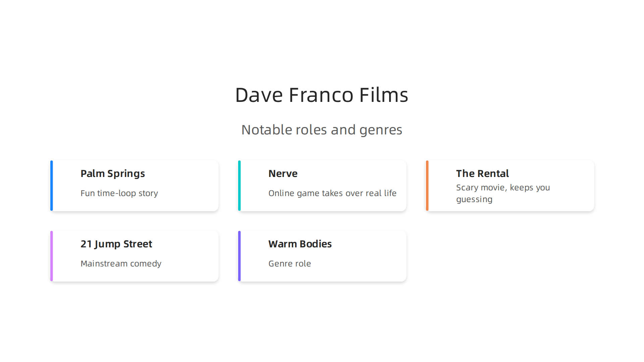Screen dimensions: 644x362
Task: Click 'Fun time-loop story' description
Action: (119, 193)
